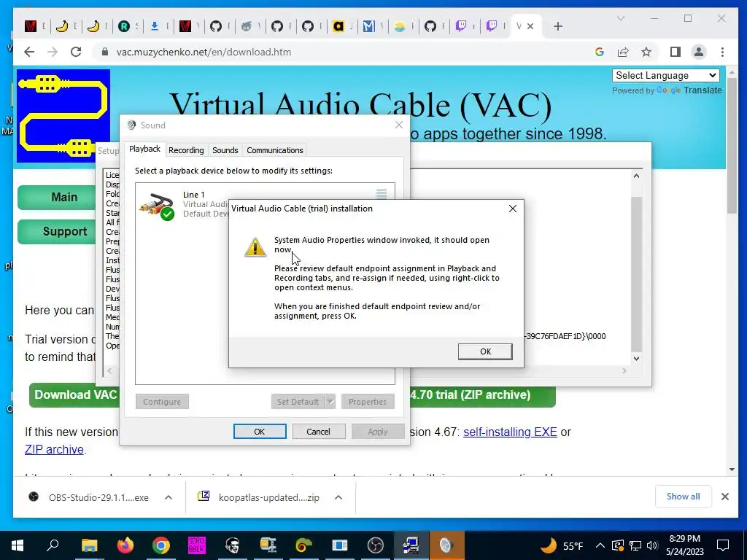747x560 pixels.
Task: Expand options for koopatlas zip download
Action: 338,497
